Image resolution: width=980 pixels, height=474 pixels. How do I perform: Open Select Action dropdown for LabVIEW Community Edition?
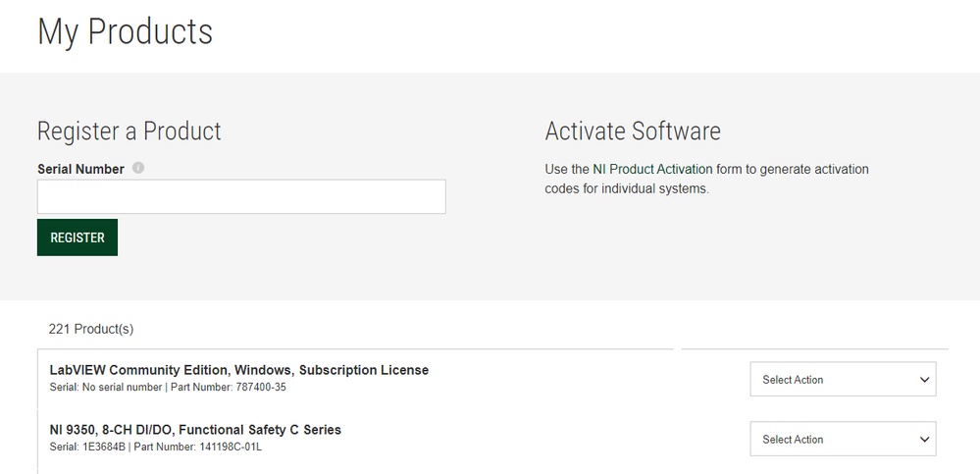point(843,379)
